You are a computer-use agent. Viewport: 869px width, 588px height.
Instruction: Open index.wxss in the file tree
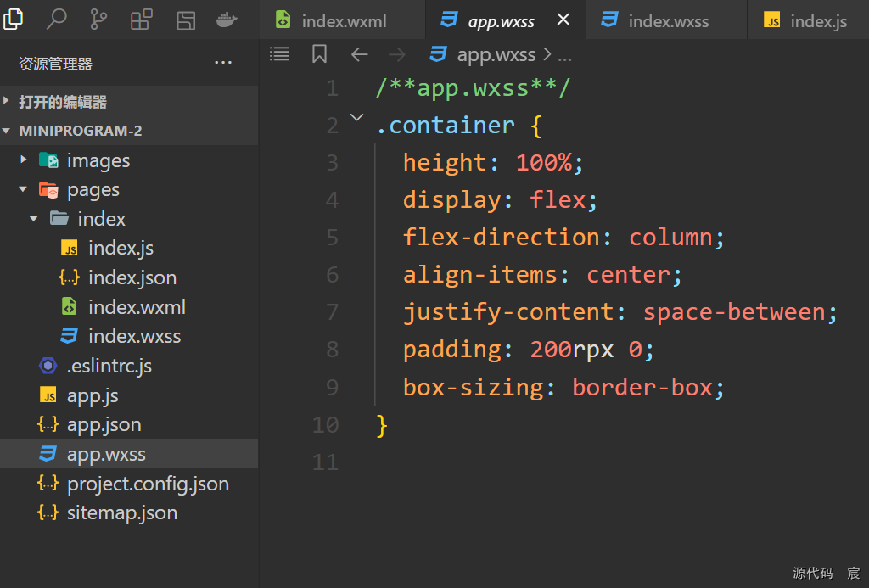click(x=129, y=336)
